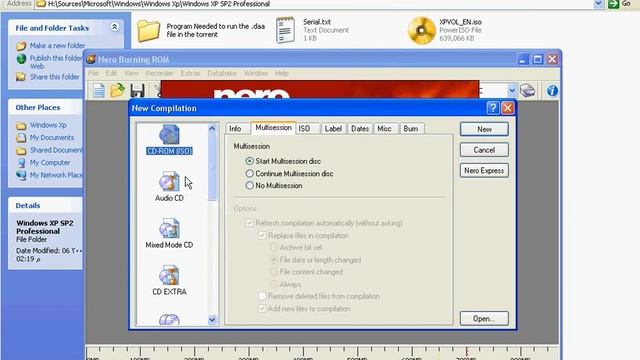Image resolution: width=640 pixels, height=360 pixels.
Task: Open the address bar dropdown arrow
Action: (x=598, y=4)
